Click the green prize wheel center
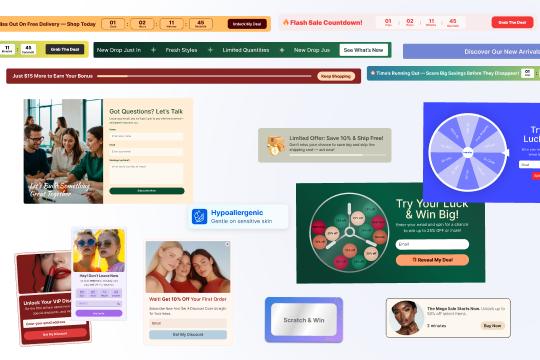540x360 pixels. pos(350,232)
